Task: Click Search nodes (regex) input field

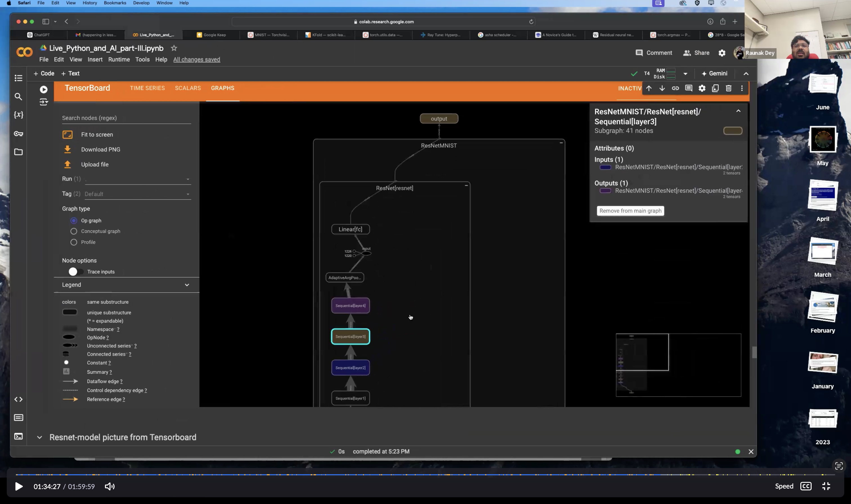Action: [x=126, y=118]
